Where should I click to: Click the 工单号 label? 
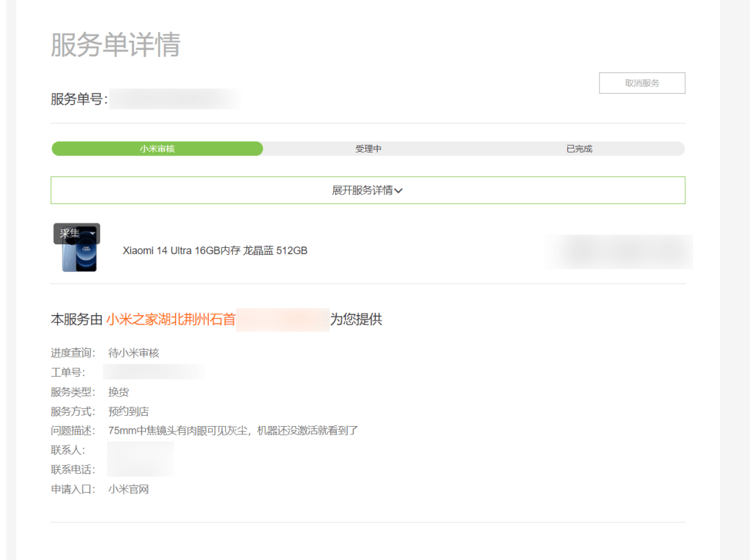[68, 372]
